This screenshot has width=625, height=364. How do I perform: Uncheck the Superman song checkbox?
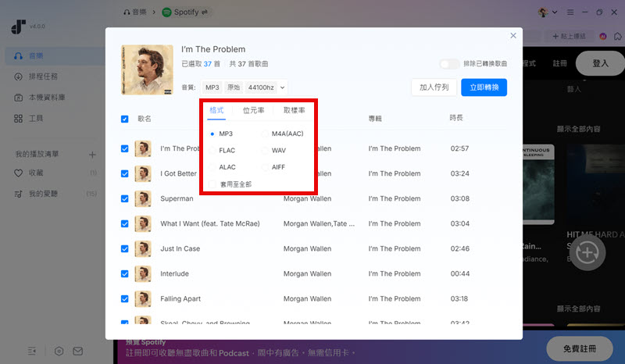[125, 198]
